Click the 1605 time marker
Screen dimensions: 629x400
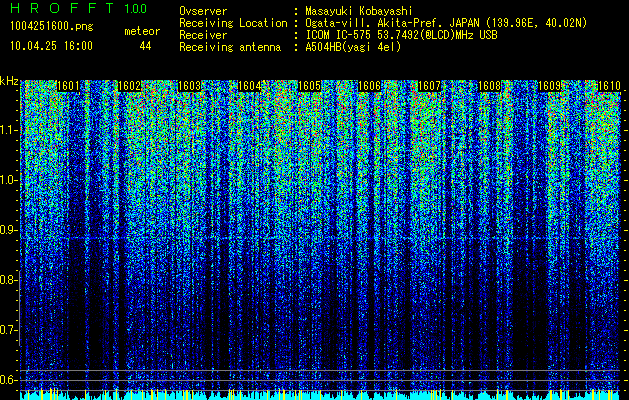[x=310, y=86]
